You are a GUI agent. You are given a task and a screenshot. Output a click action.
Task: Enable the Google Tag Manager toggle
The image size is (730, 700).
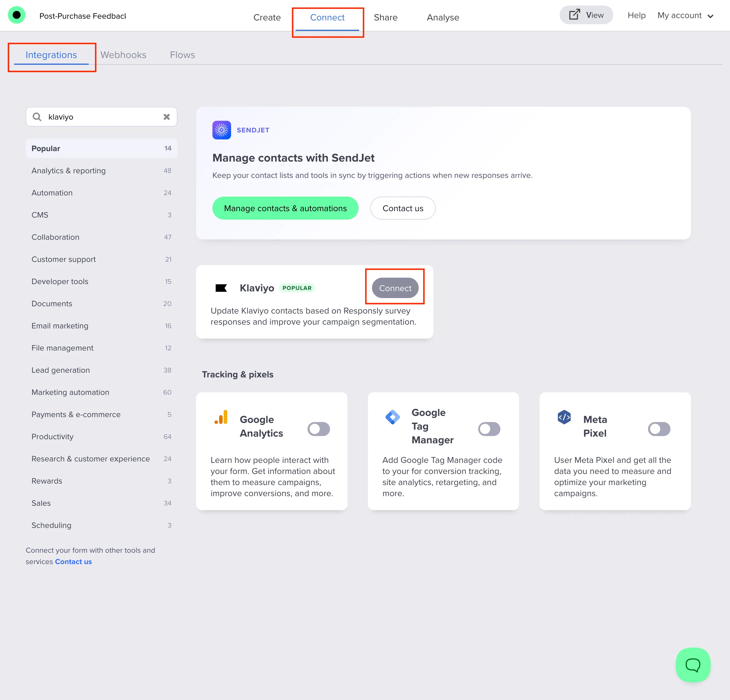point(489,429)
